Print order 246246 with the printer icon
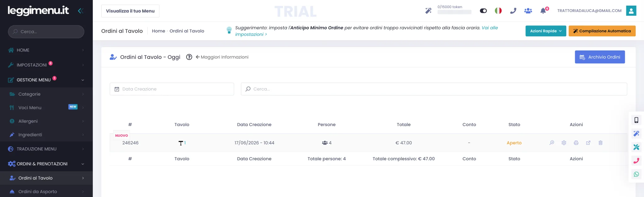Screen dimensions: 644x197 point(576,143)
